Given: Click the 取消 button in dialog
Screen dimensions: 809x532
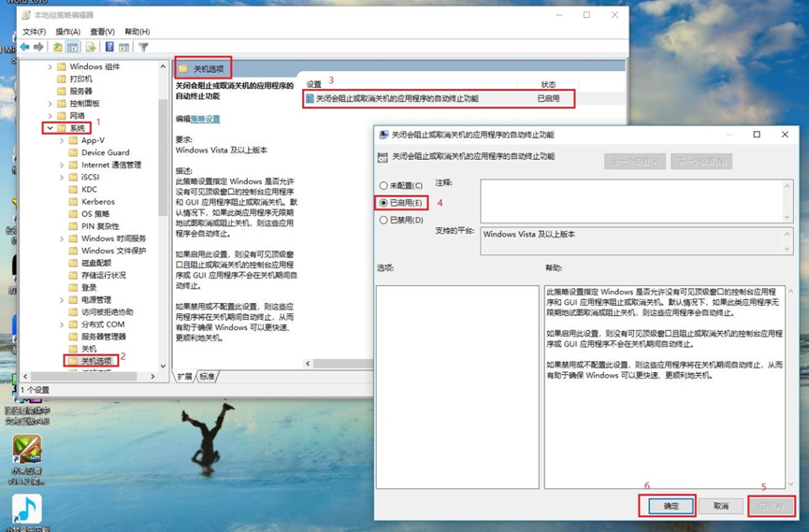Looking at the screenshot, I should coord(721,506).
